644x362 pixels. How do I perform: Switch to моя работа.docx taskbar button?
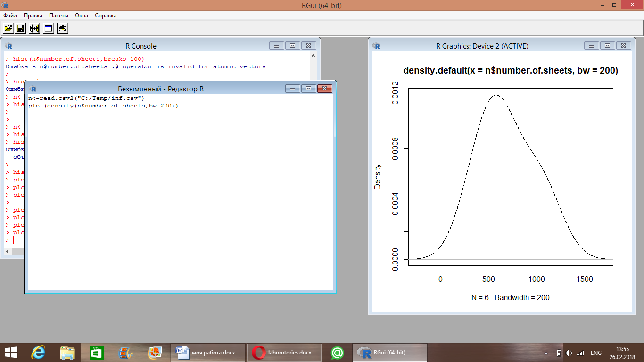(207, 353)
